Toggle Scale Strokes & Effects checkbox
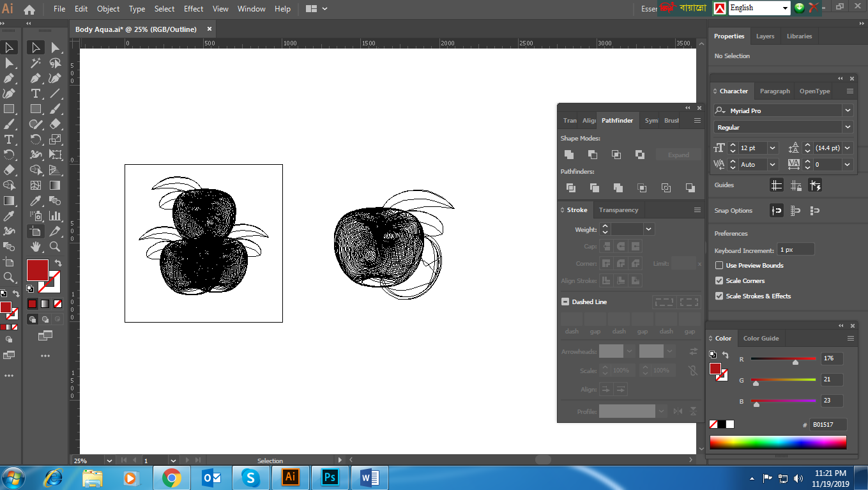The image size is (868, 490). coord(720,296)
